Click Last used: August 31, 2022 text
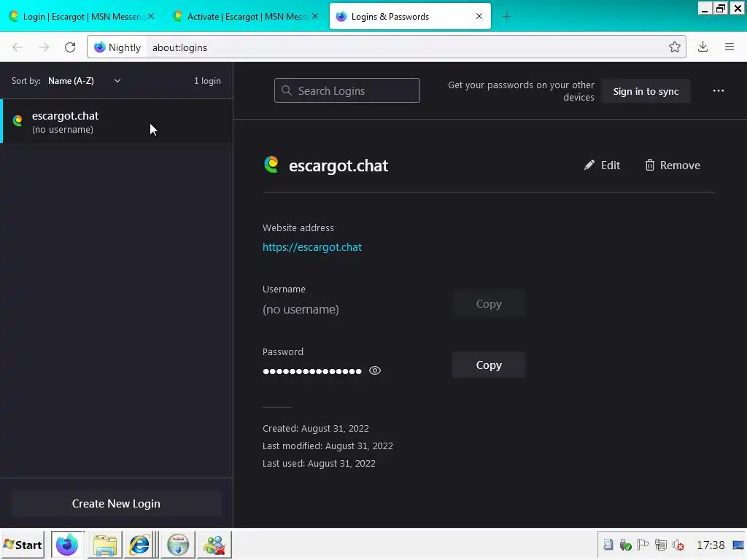747x560 pixels. click(319, 463)
